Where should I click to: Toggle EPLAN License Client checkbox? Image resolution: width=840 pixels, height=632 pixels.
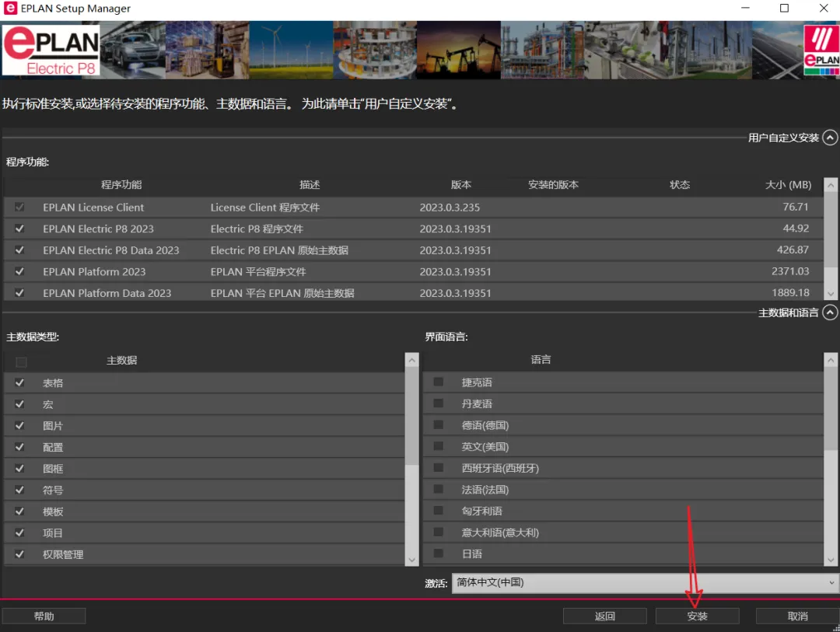click(x=19, y=207)
